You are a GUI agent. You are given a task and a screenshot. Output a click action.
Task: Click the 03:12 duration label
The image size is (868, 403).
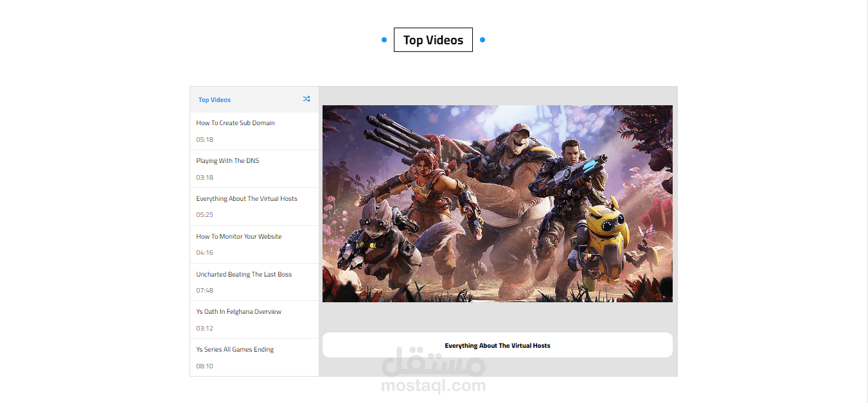click(205, 328)
